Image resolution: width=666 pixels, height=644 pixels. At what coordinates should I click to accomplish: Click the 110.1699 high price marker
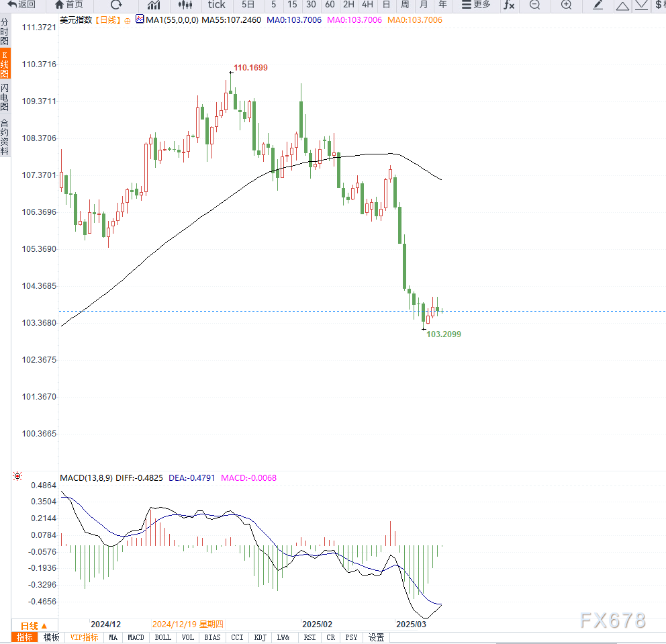250,68
